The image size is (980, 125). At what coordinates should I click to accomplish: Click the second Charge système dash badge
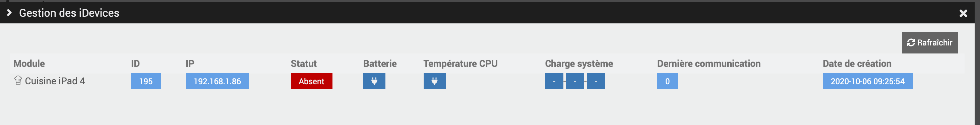tap(575, 81)
